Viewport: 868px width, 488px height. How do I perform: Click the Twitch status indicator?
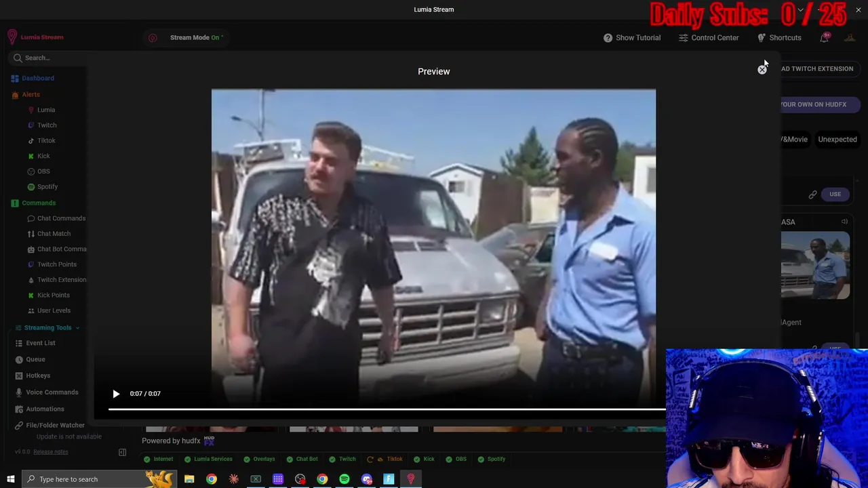tap(342, 459)
